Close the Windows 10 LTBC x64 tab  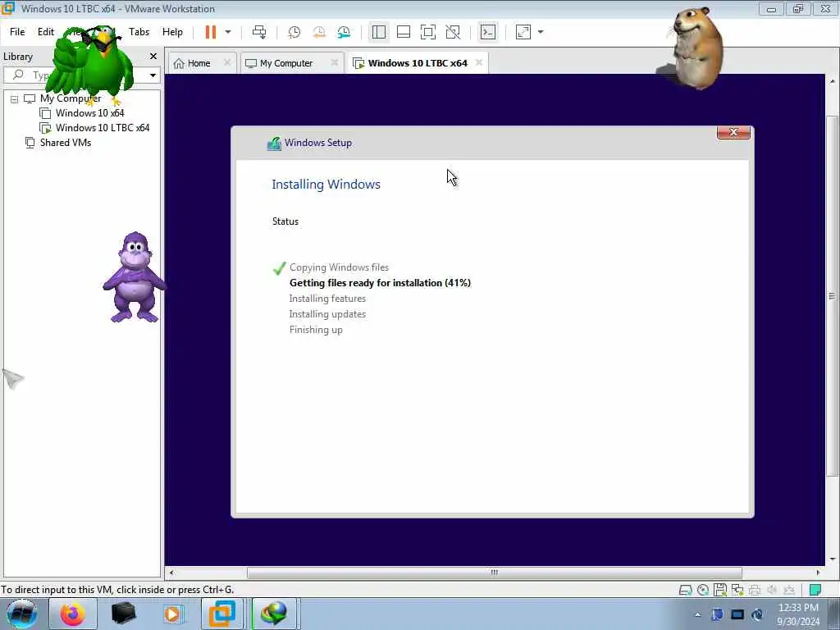pyautogui.click(x=479, y=62)
